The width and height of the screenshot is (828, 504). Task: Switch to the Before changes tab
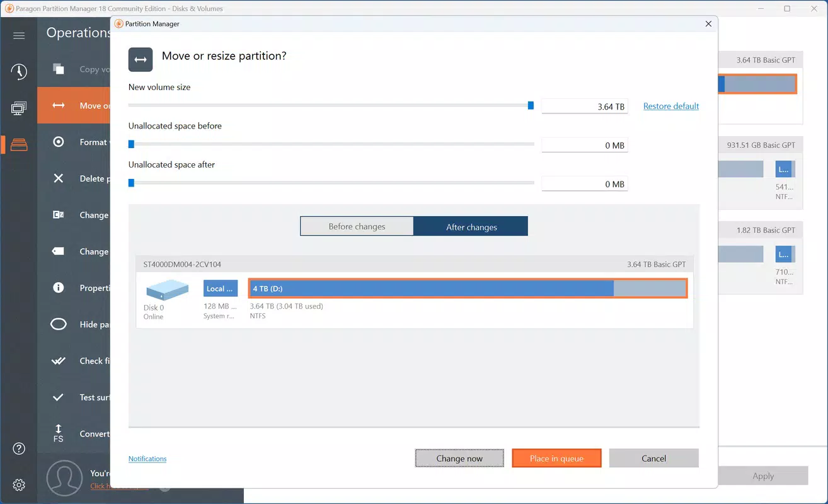pyautogui.click(x=357, y=226)
